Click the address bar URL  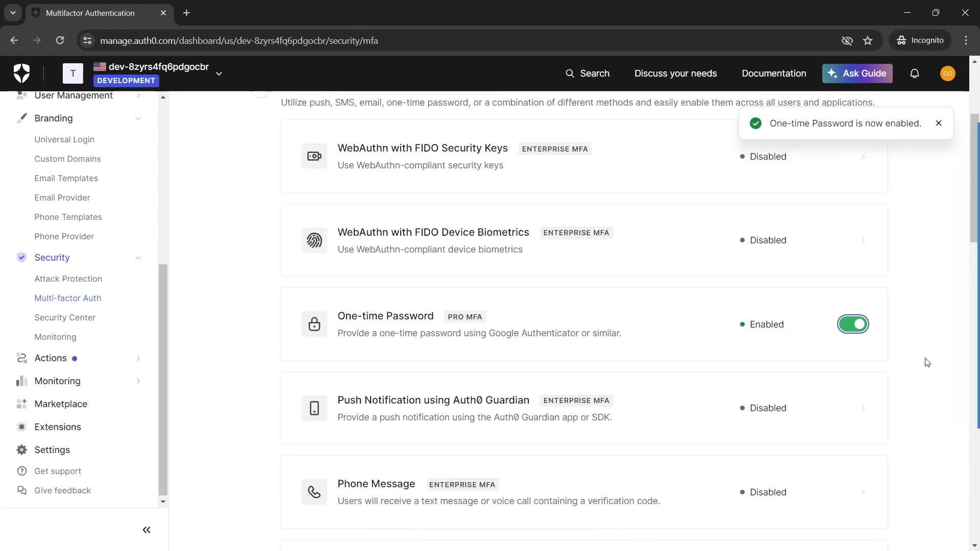coord(239,40)
